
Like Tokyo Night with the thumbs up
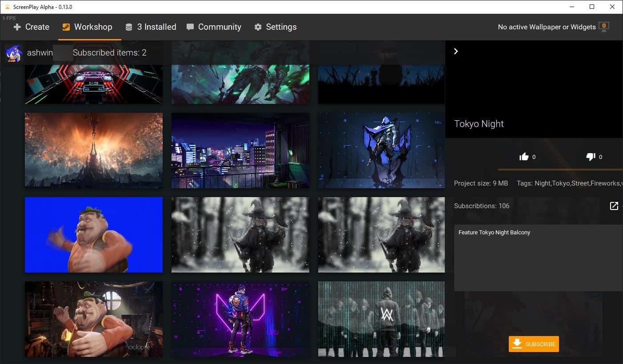point(524,156)
